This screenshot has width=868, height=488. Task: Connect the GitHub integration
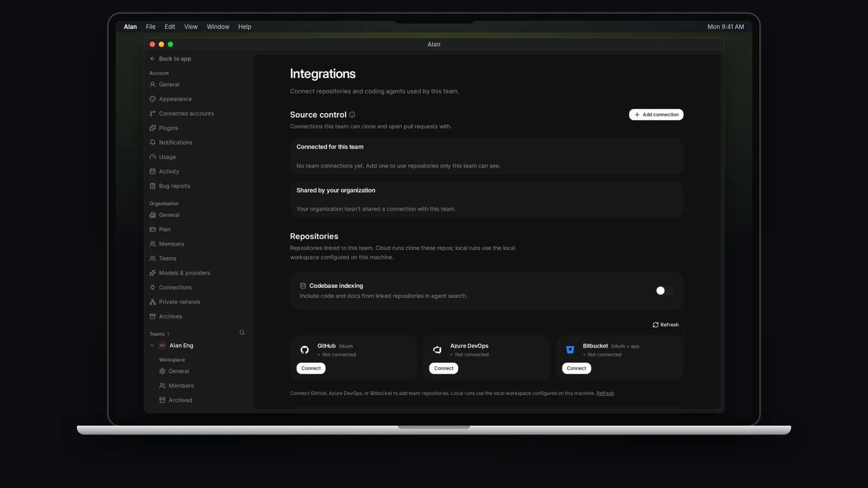point(311,368)
